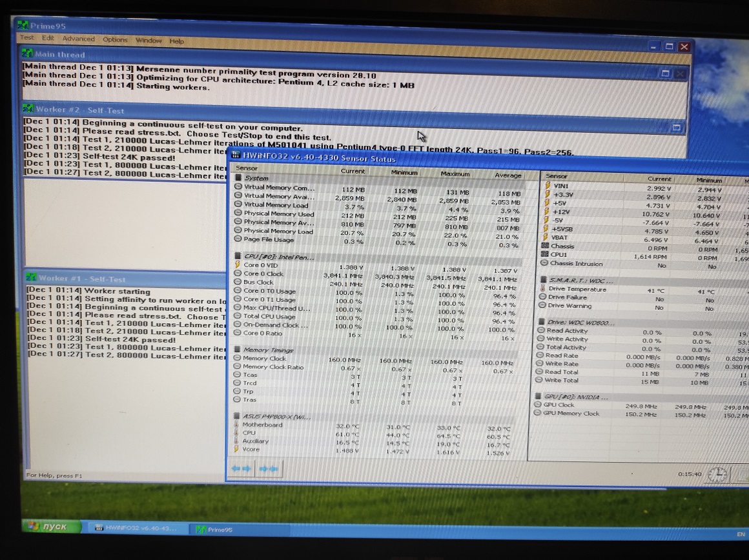Select the Write Rate row
The image size is (749, 560).
point(643,365)
